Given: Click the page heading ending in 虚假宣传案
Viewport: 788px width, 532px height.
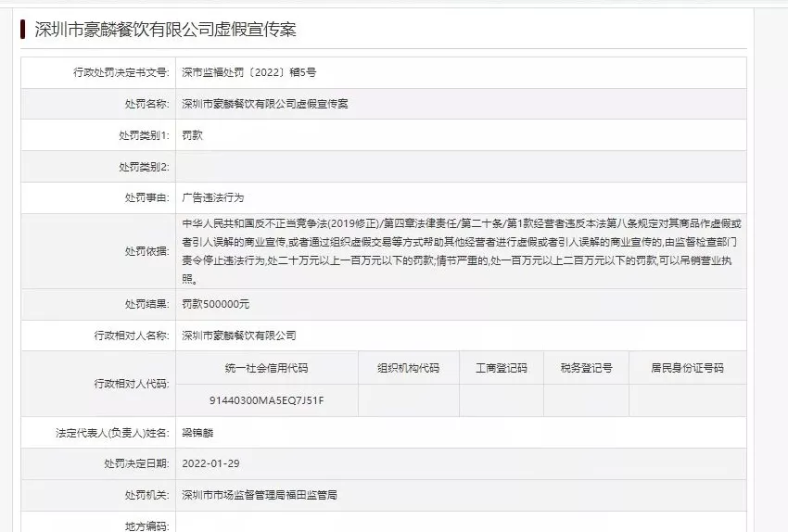Looking at the screenshot, I should point(164,30).
